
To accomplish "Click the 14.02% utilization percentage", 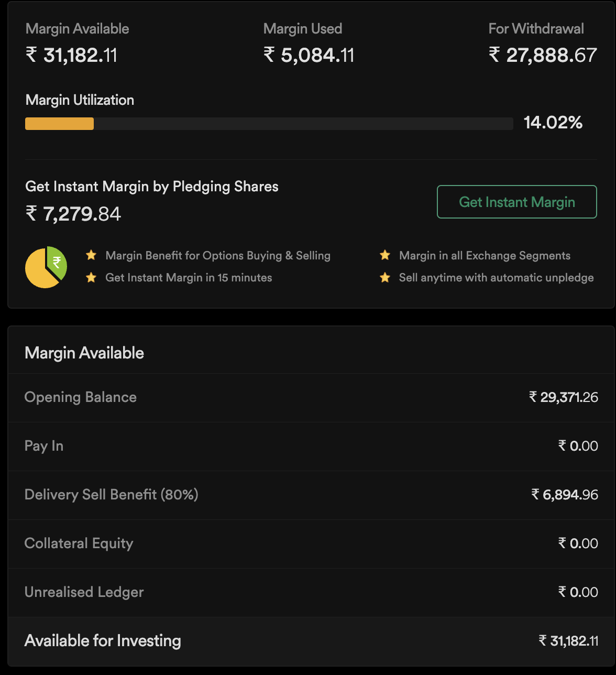I will tap(553, 123).
